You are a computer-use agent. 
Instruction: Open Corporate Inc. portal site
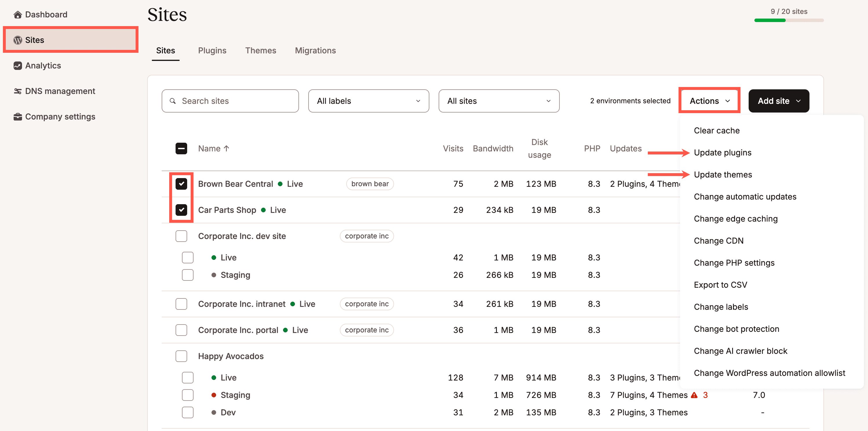tap(238, 330)
